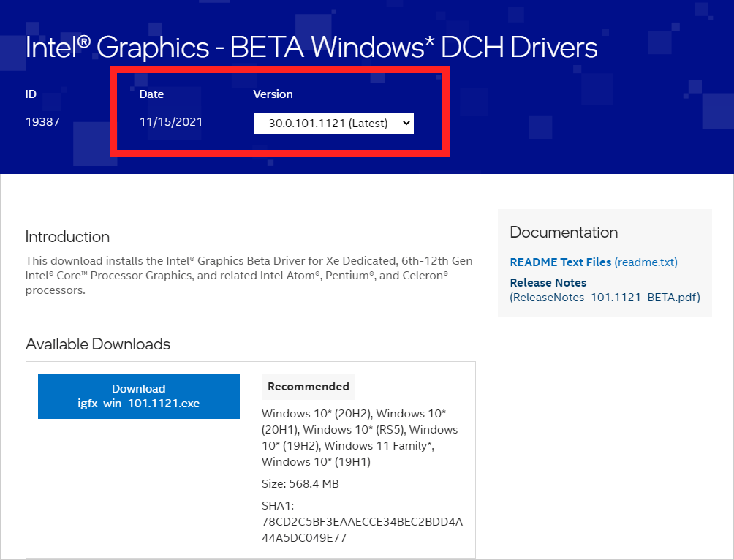The width and height of the screenshot is (734, 560).
Task: Open the README Text Files (readme.txt) link
Action: 594,262
